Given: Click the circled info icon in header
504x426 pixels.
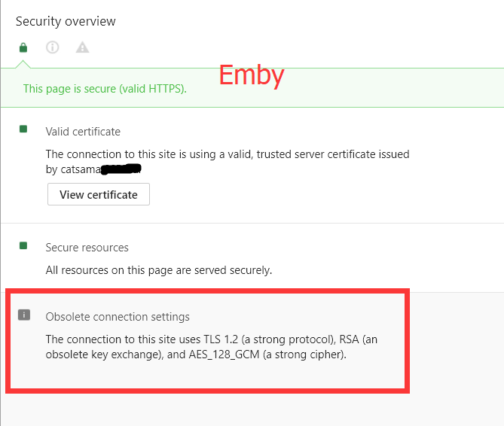Looking at the screenshot, I should pos(53,47).
